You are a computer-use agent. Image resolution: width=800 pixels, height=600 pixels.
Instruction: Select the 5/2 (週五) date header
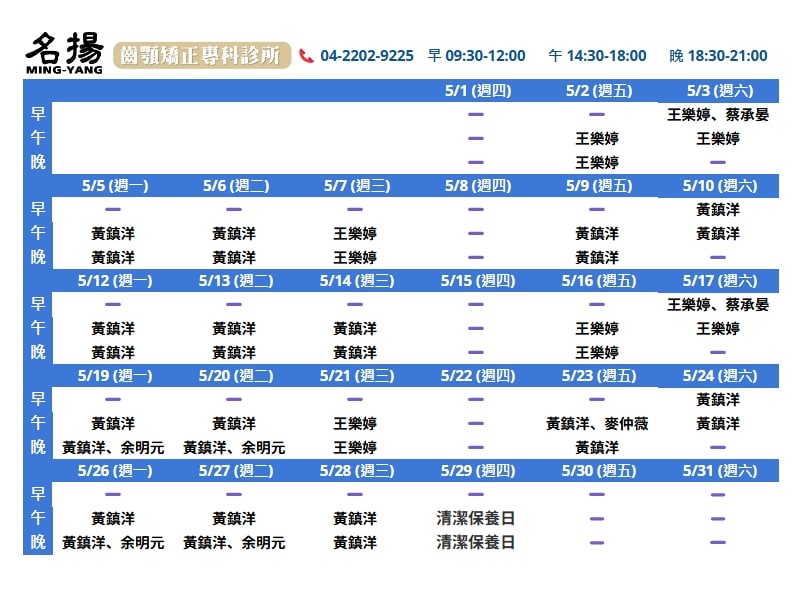click(598, 91)
